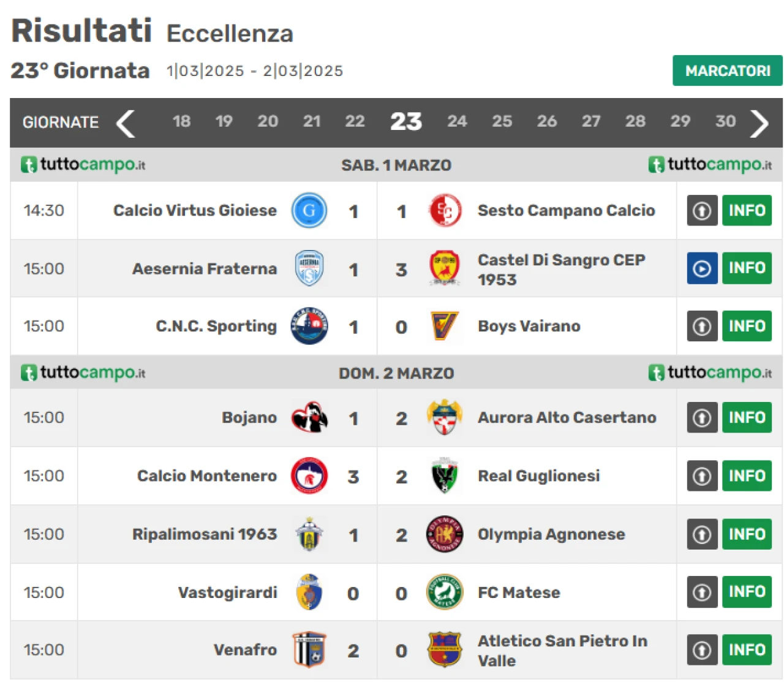Open INFO for C.N.C. Sporting match
Image resolution: width=784 pixels, height=685 pixels.
[x=747, y=326]
